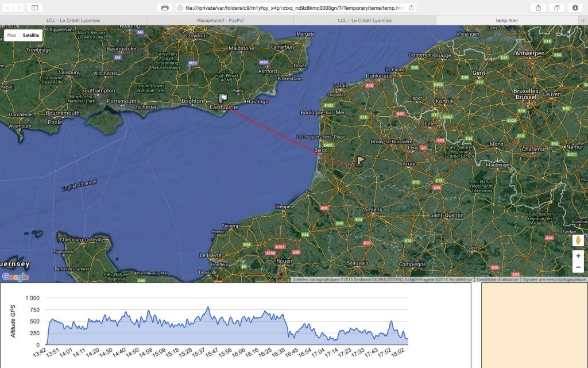The image size is (588, 368).
Task: Click the A150 road shield near Rouen
Action: point(271,253)
